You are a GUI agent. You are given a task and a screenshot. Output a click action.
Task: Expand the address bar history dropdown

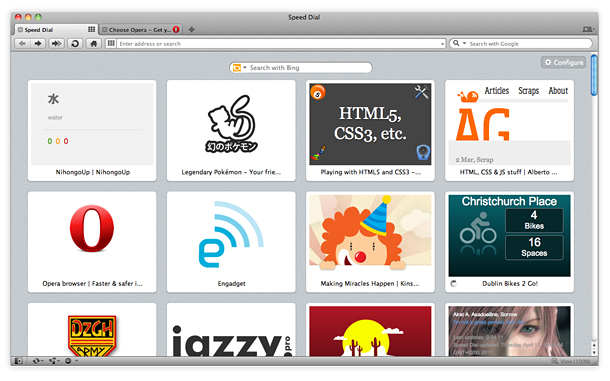(442, 44)
